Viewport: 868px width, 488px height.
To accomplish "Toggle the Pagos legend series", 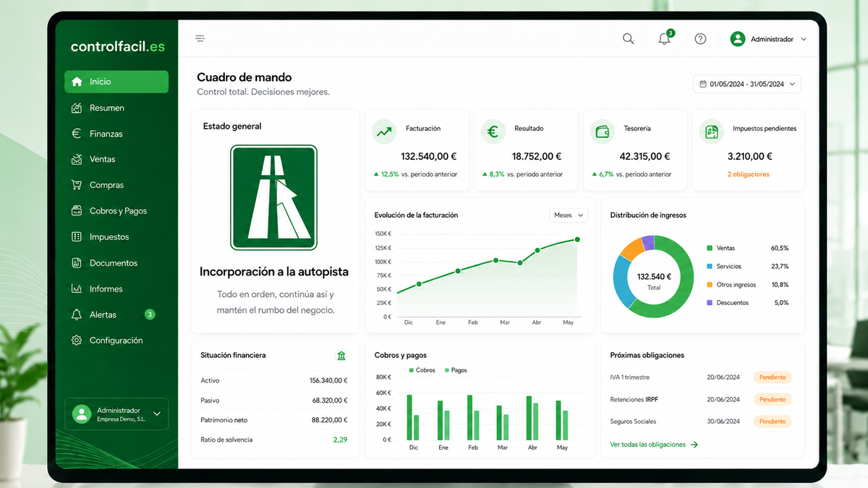I will 456,370.
